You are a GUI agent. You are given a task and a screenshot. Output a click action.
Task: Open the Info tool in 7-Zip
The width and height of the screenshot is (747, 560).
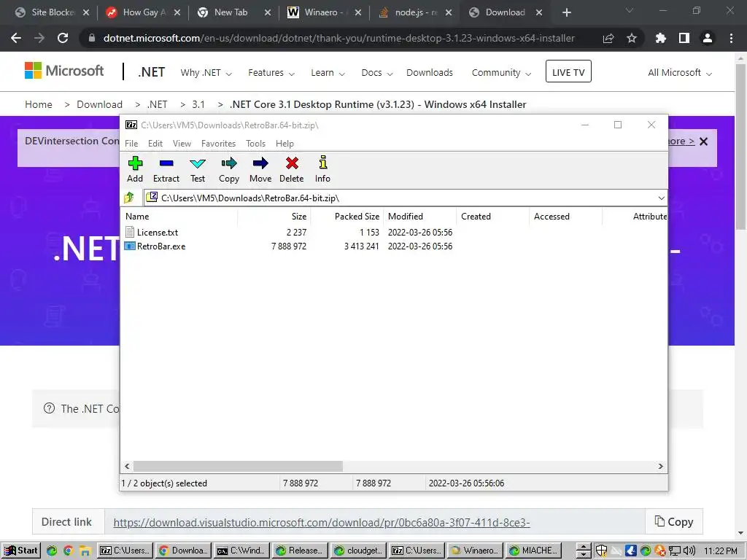coord(322,169)
